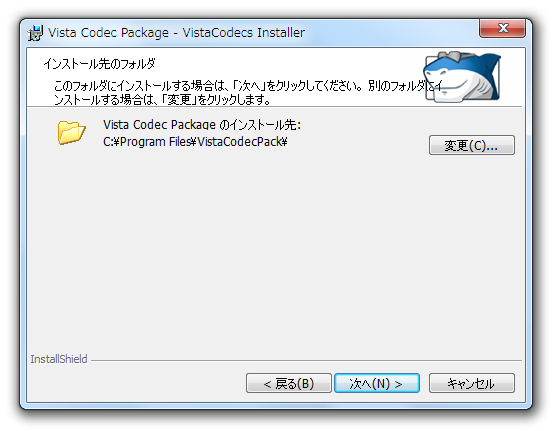Click the shark logo in the header
The image size is (554, 431).
(462, 77)
